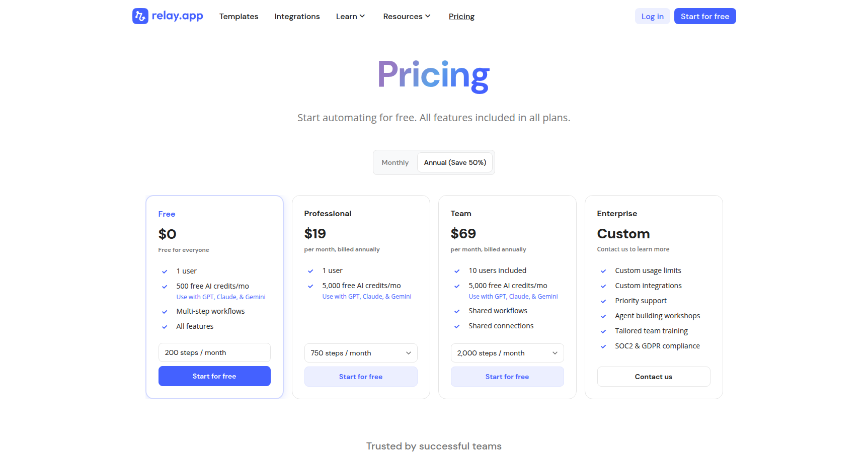Open the Templates page

click(x=239, y=17)
